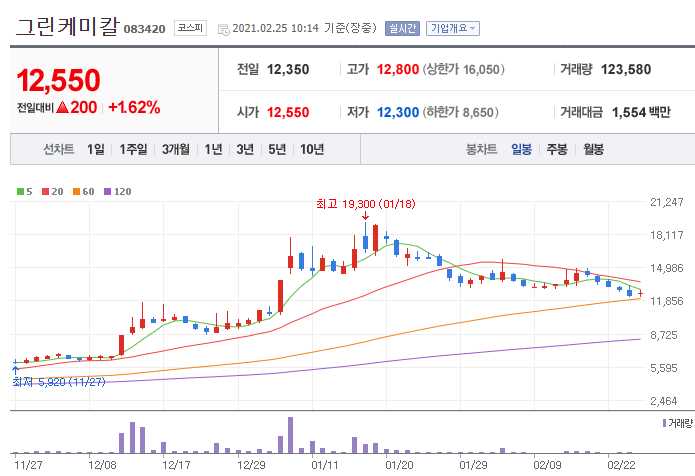Screen dimensions: 695x476
Task: Switch to 일봉 daily candle chart
Action: pos(521,149)
